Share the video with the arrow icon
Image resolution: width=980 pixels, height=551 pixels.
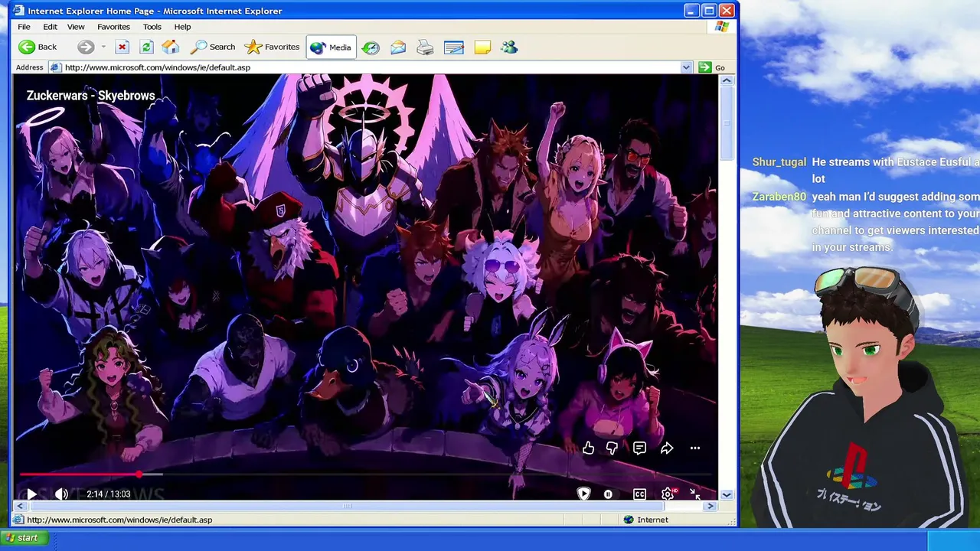[x=667, y=448]
